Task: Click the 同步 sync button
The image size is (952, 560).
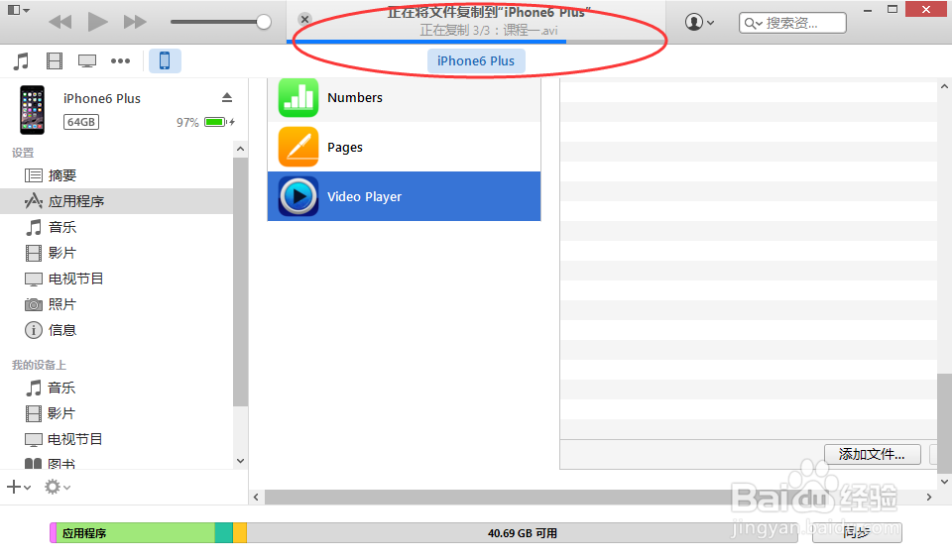Action: click(x=857, y=532)
